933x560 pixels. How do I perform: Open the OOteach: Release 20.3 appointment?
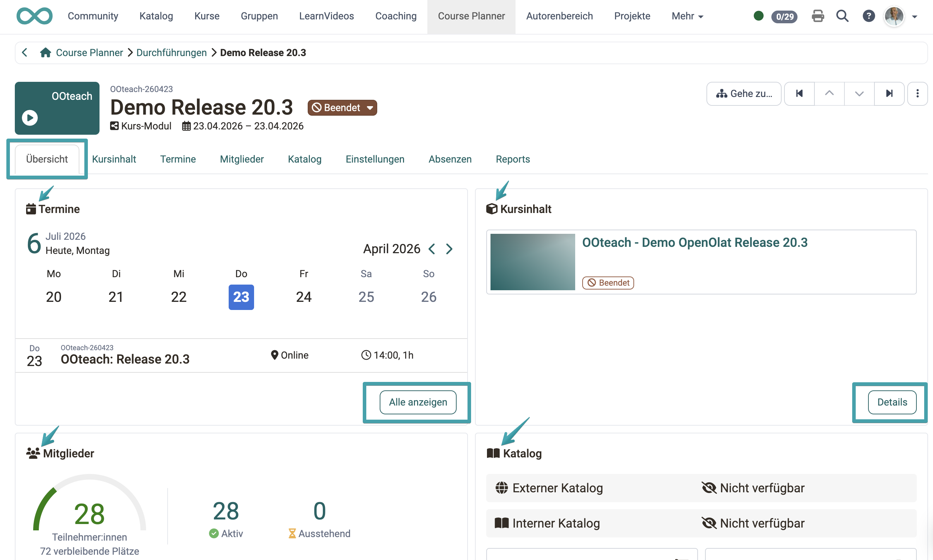coord(125,359)
